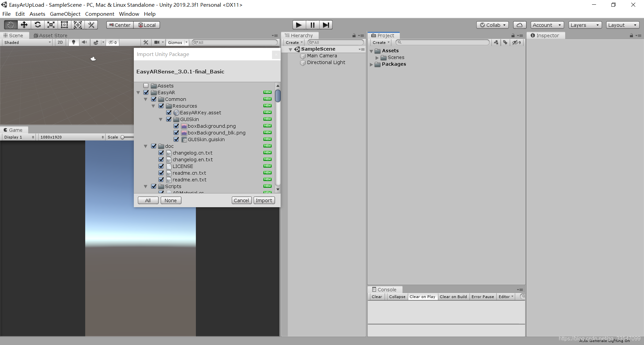Select the Console tab
The width and height of the screenshot is (644, 345).
click(x=384, y=290)
